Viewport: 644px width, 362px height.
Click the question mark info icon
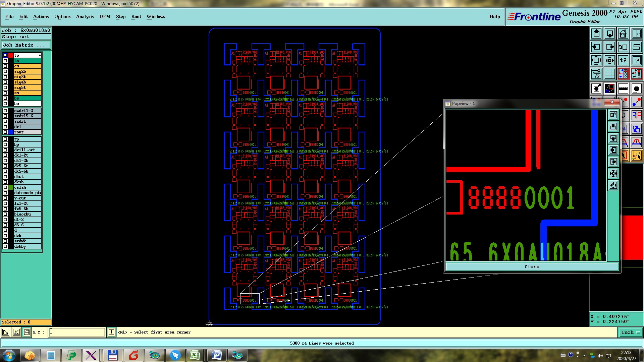click(x=636, y=60)
